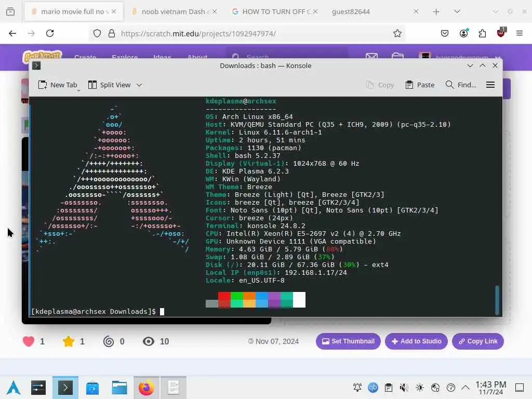The image size is (532, 399).
Task: Click 'Memory: 4.63 GiB / 5.79 GiB' line
Action: [x=274, y=249]
